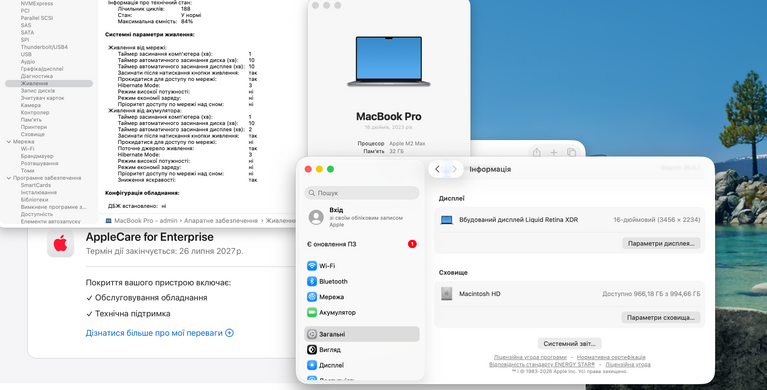Open the Вхід Apple account row
The height and width of the screenshot is (390, 767).
pyautogui.click(x=362, y=217)
